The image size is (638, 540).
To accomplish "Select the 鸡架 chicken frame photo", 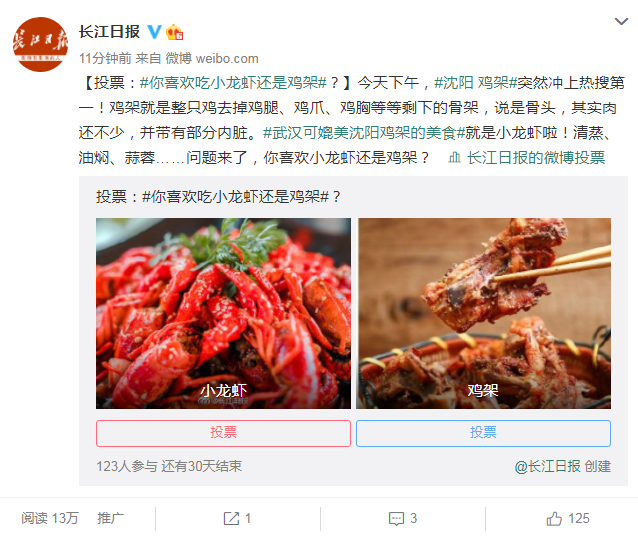I will click(483, 313).
